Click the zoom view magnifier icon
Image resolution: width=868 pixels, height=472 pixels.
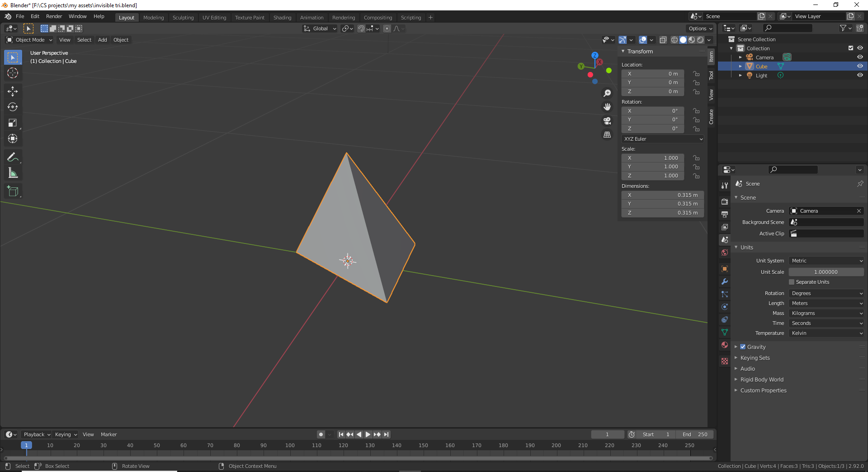[x=607, y=93]
